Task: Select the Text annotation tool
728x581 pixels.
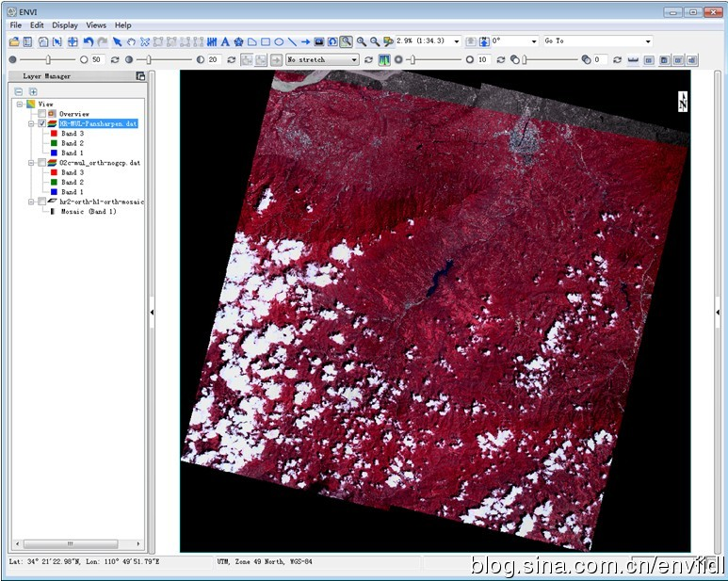Action: coord(226,41)
